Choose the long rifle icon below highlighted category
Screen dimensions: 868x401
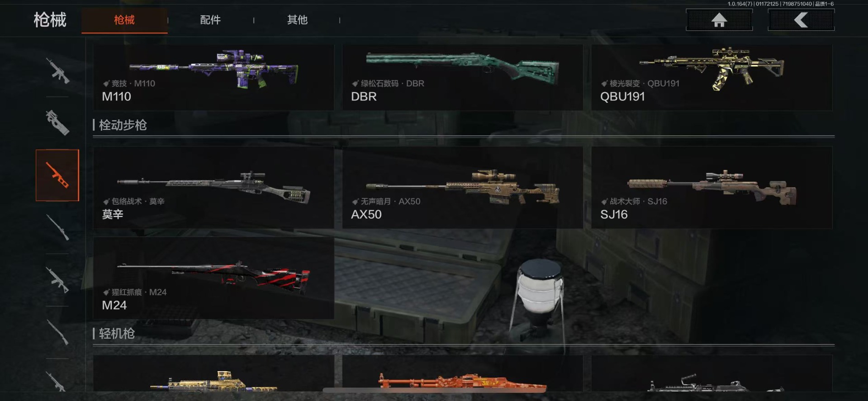tap(57, 227)
